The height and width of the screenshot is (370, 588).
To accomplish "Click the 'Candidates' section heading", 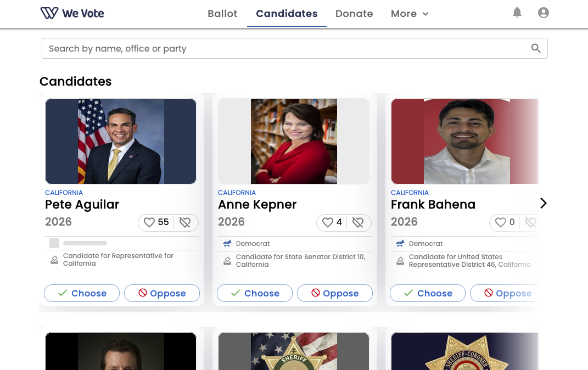I will click(x=75, y=81).
